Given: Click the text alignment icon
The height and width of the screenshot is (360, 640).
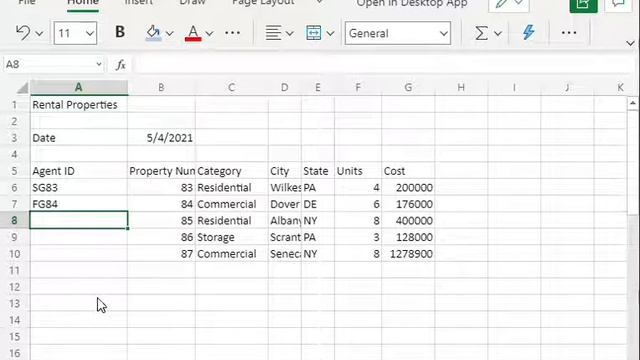Looking at the screenshot, I should (273, 33).
